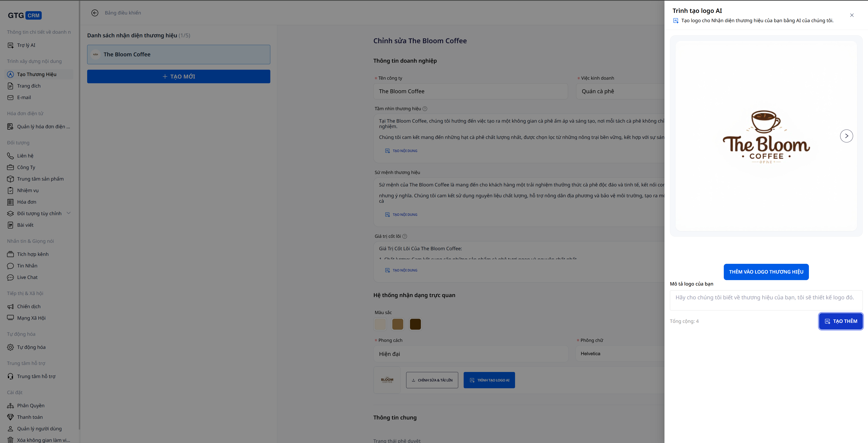
Task: Open Trung tâm hỗ trợ headset item
Action: (36, 376)
